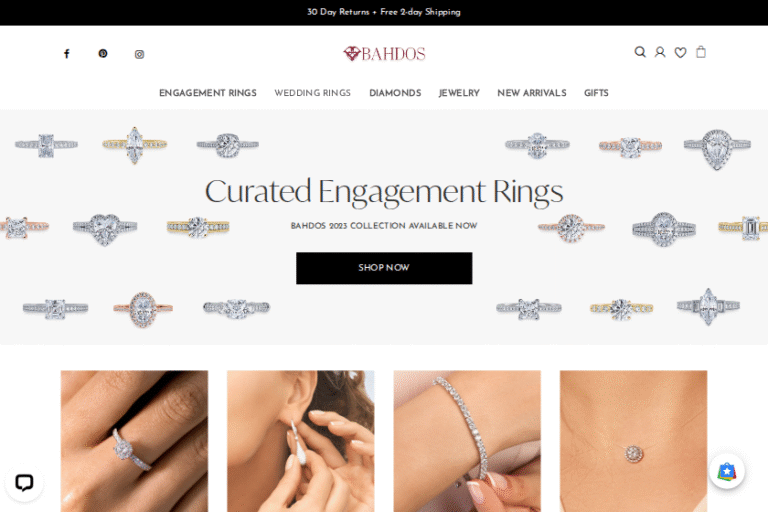Open the Wedding Rings menu
768x512 pixels.
click(312, 93)
